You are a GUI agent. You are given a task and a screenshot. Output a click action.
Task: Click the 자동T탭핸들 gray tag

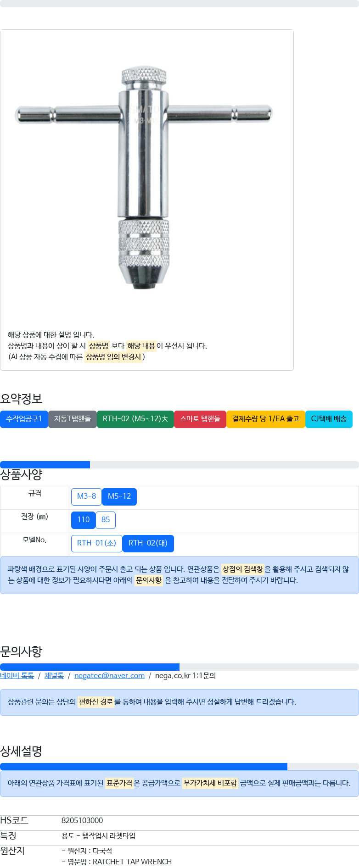73,419
